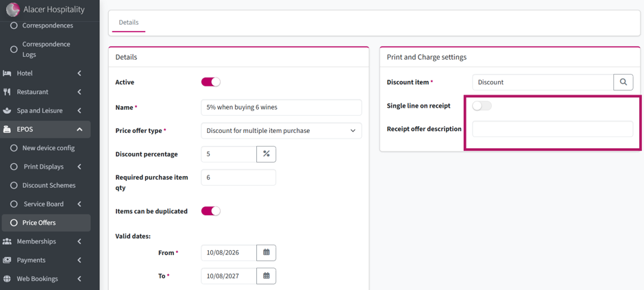Click the EPOS cash register icon

7,130
